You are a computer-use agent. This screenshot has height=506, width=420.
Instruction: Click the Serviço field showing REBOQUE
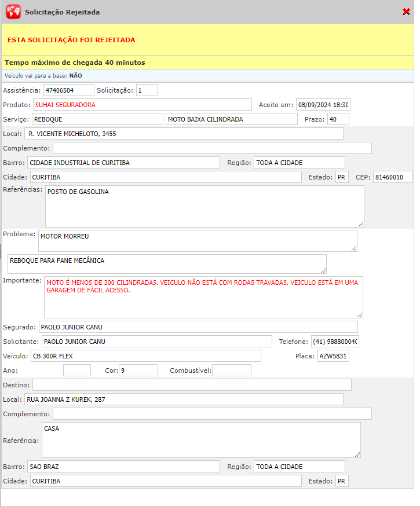[x=97, y=119]
